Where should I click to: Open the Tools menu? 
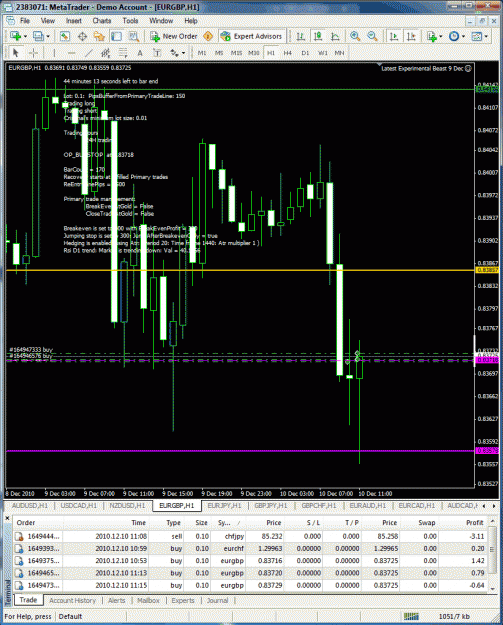130,21
